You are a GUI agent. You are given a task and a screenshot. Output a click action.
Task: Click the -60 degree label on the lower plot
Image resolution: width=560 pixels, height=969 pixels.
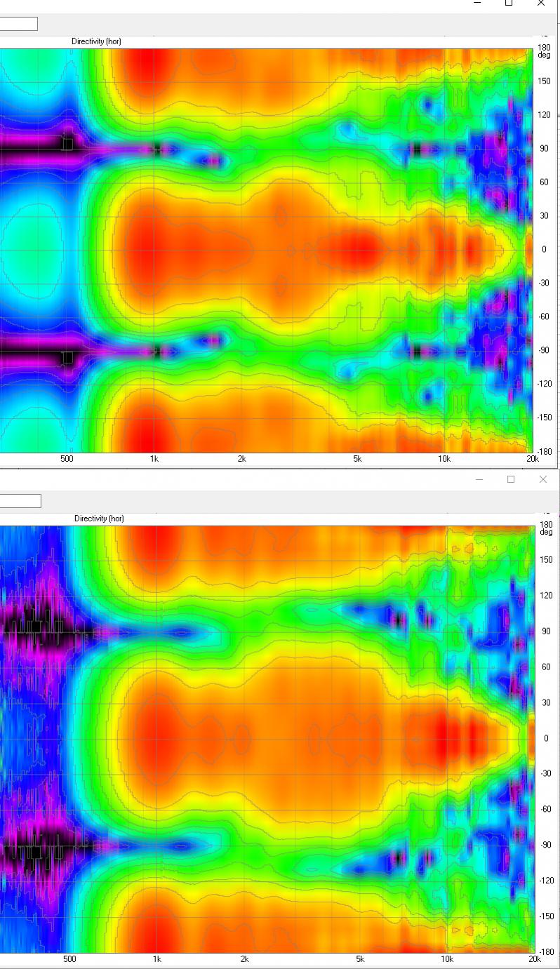(547, 809)
